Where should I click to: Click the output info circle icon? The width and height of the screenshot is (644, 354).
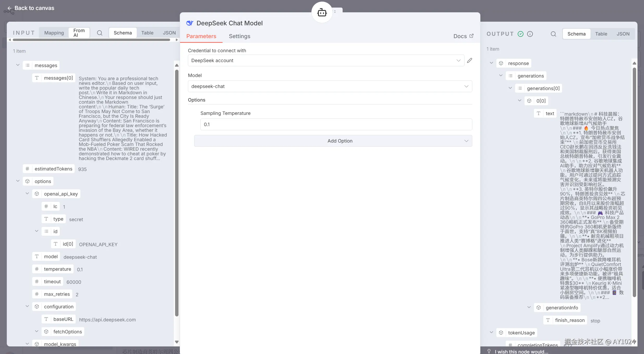pos(530,34)
